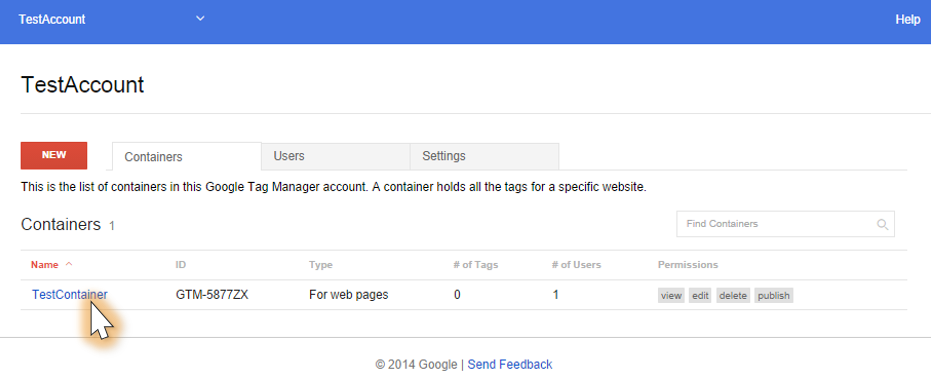Open the TestAccount account switcher dropdown
Viewport: 931px width, 379px height.
pyautogui.click(x=200, y=18)
